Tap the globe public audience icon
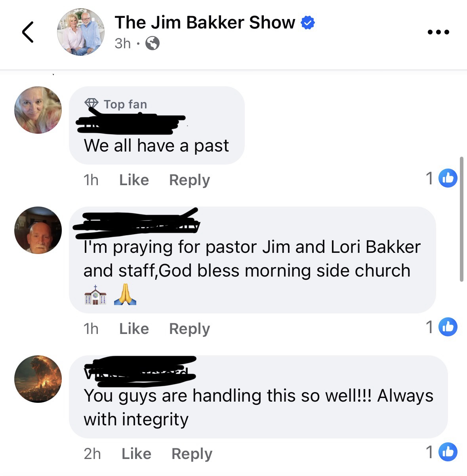Screen dimensions: 467x476 pyautogui.click(x=152, y=43)
